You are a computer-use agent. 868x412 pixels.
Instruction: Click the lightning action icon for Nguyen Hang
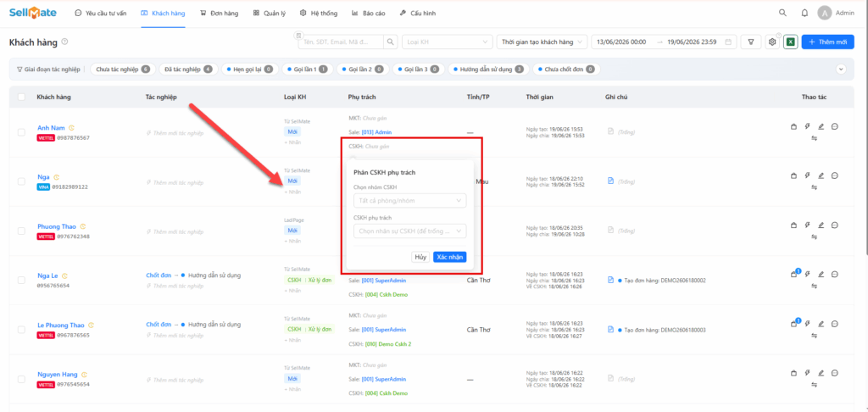pyautogui.click(x=807, y=373)
